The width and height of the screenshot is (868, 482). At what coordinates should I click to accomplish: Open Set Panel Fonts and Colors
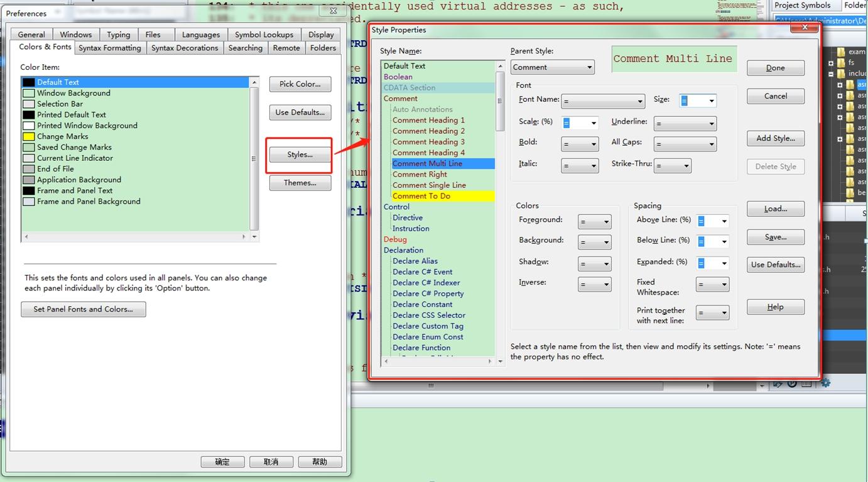(83, 309)
